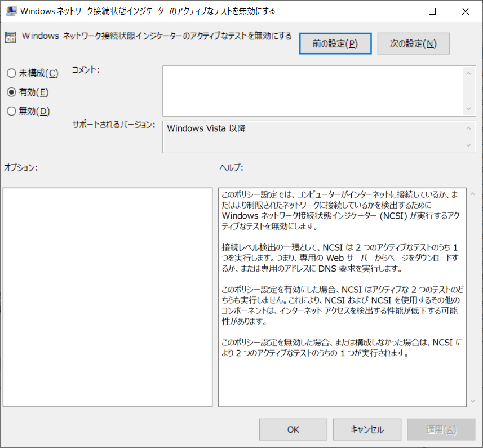
Task: Go to previous setting 前の設定(P)
Action: 335,43
